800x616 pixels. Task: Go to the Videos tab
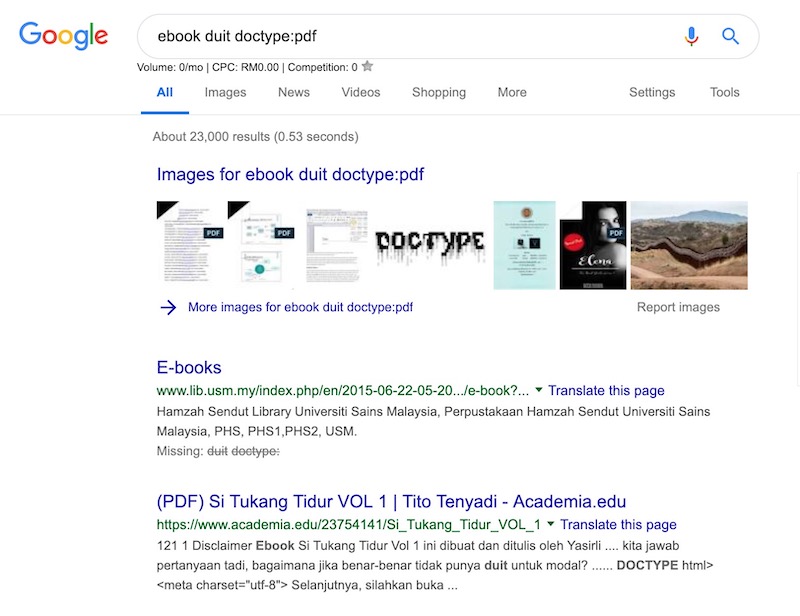tap(361, 92)
